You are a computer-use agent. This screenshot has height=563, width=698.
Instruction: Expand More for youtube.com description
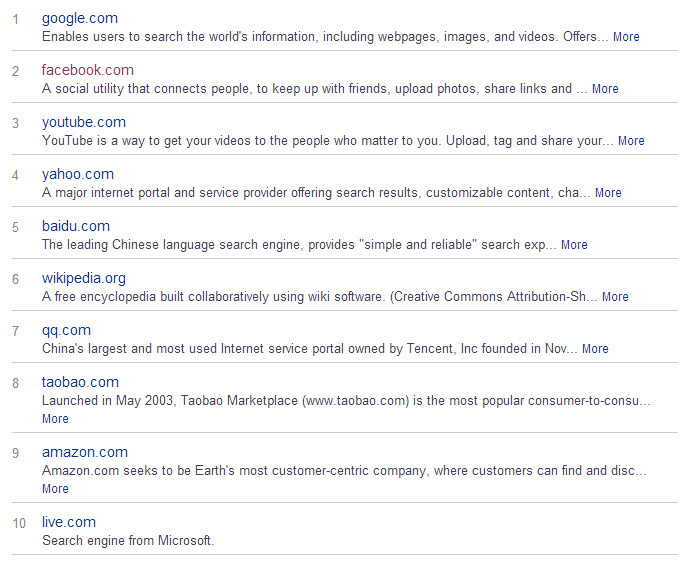pos(631,141)
